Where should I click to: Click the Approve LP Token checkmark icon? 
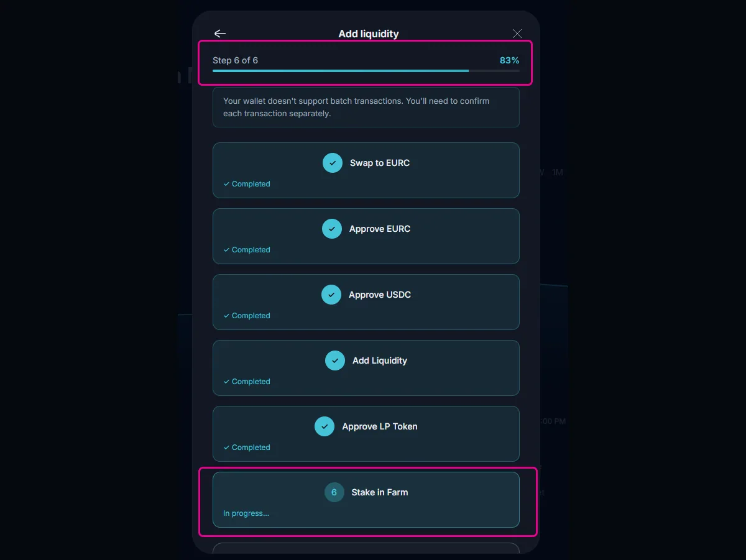coord(325,426)
